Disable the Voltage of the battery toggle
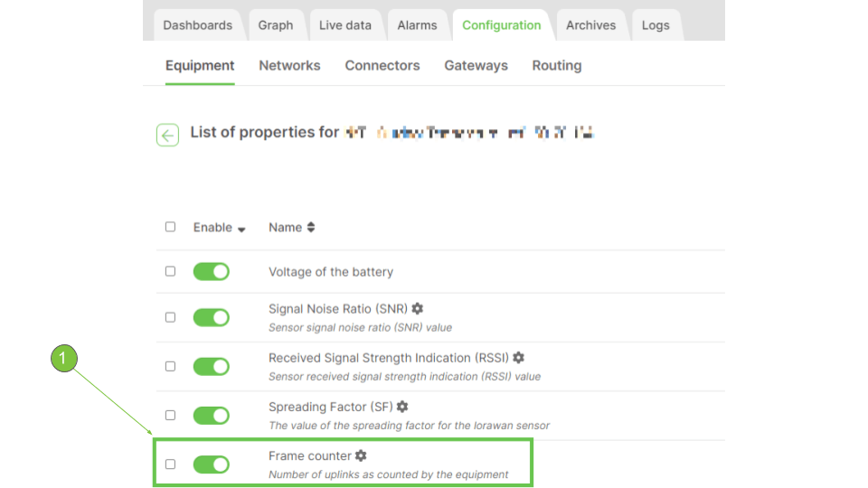 (211, 271)
